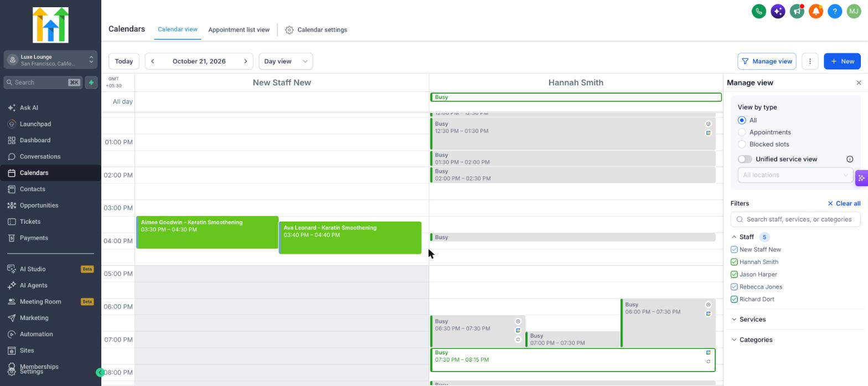
Task: Select the All view type radio
Action: pos(742,120)
